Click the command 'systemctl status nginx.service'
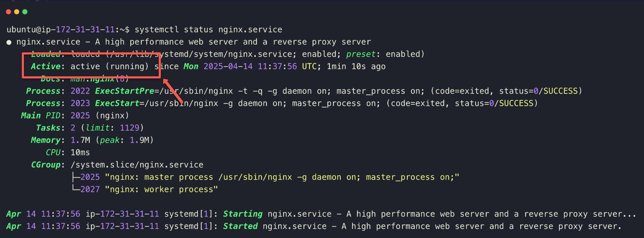 tap(208, 29)
